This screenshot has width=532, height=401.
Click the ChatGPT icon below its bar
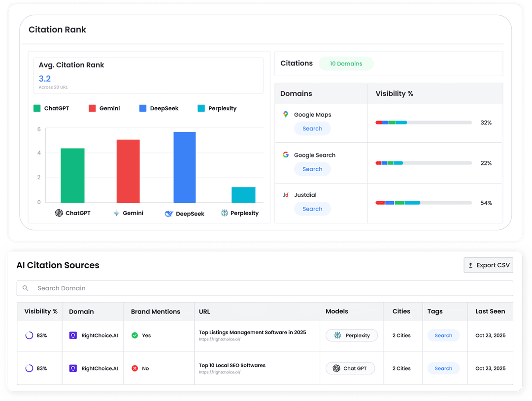click(59, 213)
